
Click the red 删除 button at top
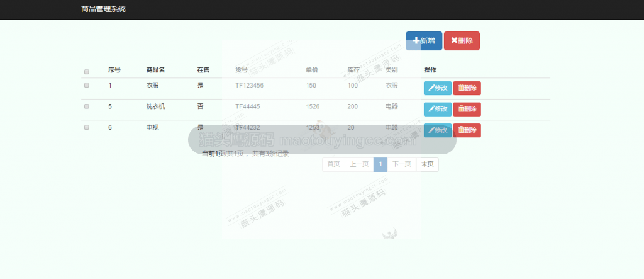[462, 41]
